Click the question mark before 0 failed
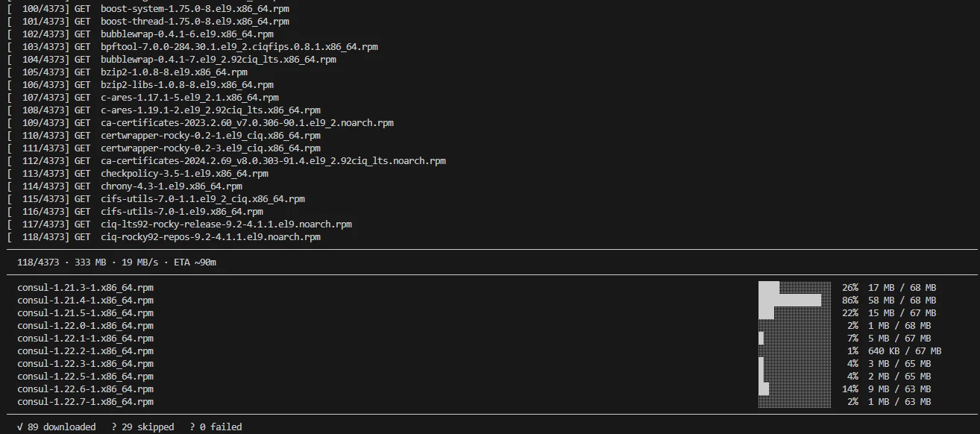 (x=192, y=427)
